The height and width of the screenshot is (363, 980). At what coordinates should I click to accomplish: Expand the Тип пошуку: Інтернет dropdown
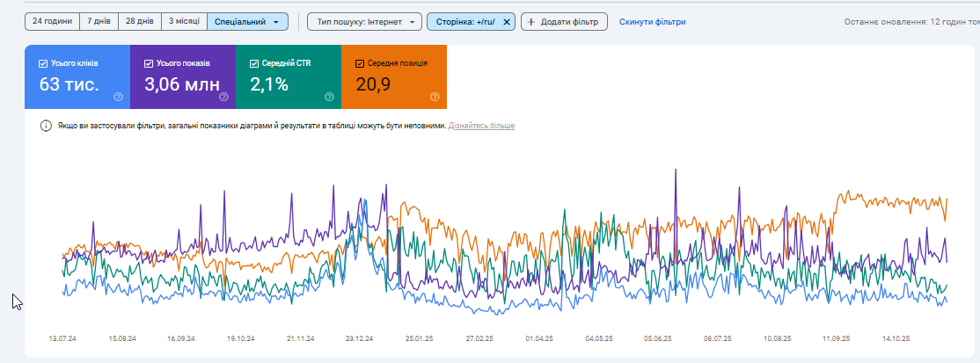pos(364,22)
